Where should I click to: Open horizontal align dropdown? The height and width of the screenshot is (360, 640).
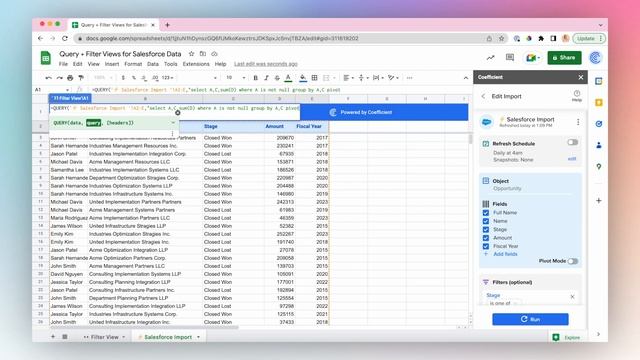pos(348,78)
